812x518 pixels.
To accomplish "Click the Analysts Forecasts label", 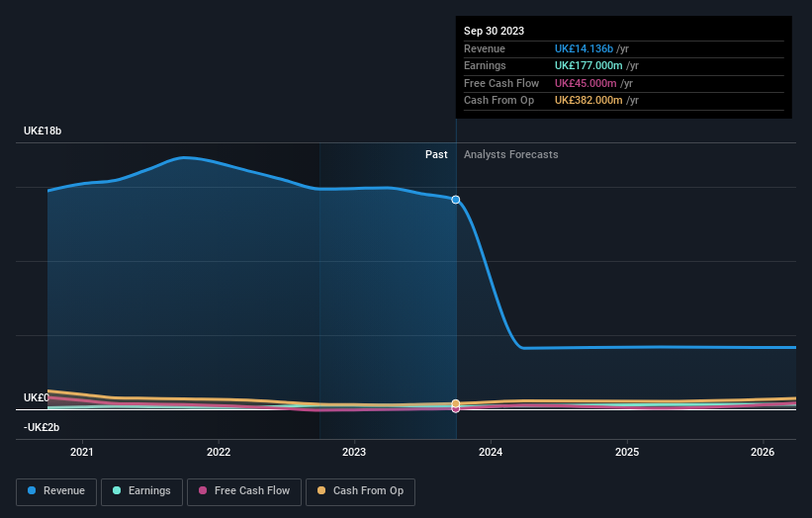I will [x=511, y=154].
